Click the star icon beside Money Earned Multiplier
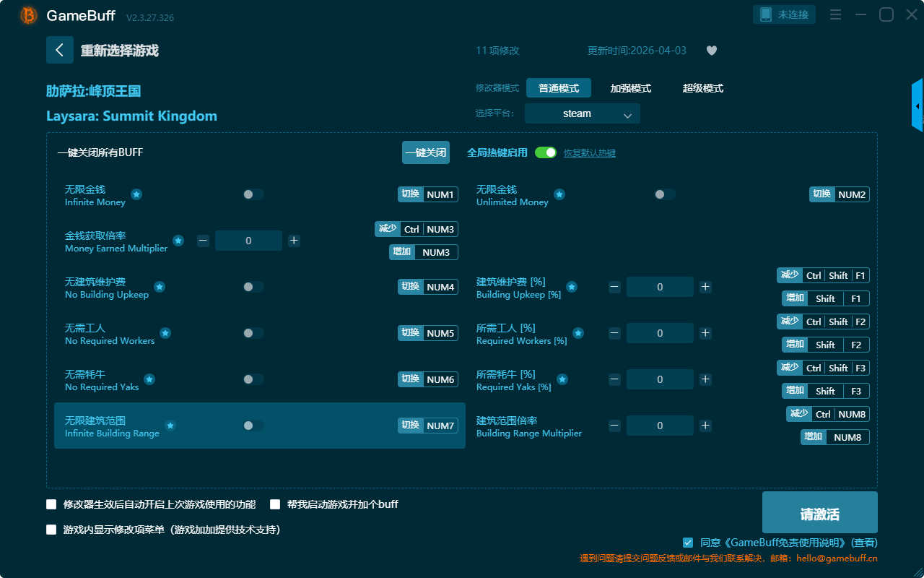The width and height of the screenshot is (924, 578). tap(178, 241)
